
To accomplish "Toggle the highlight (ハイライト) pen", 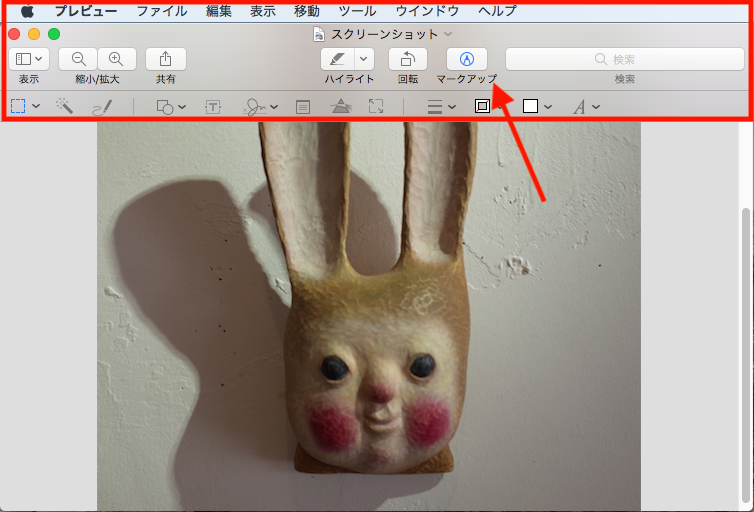I will click(x=338, y=59).
